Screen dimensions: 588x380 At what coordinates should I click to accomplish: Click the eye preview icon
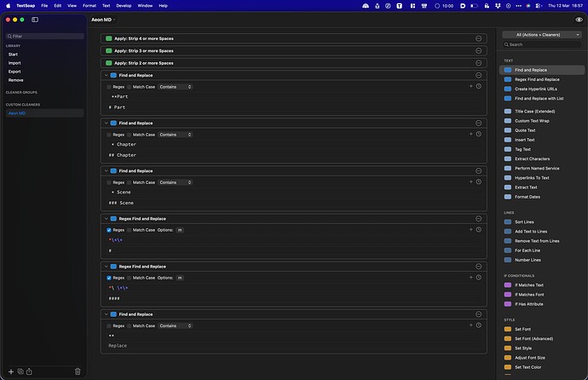[x=579, y=20]
